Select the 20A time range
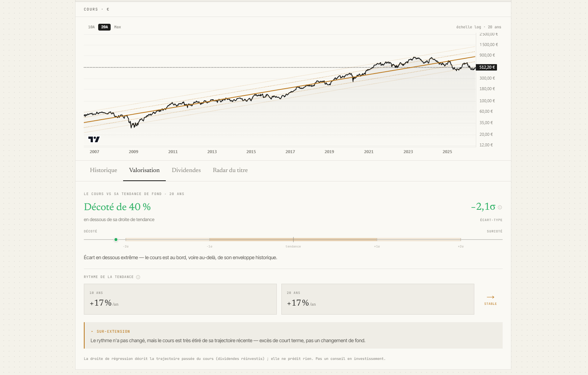Screen dimensions: 588x375 tap(104, 27)
